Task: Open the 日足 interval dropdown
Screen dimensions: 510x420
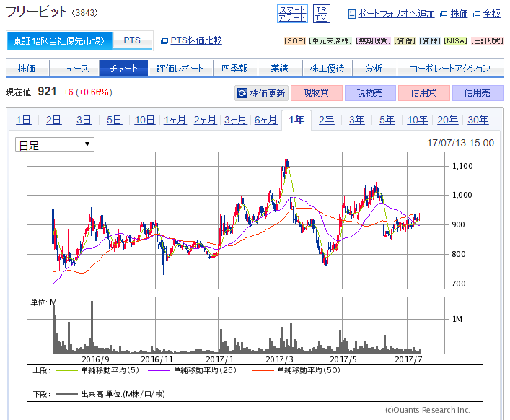Action: (55, 144)
